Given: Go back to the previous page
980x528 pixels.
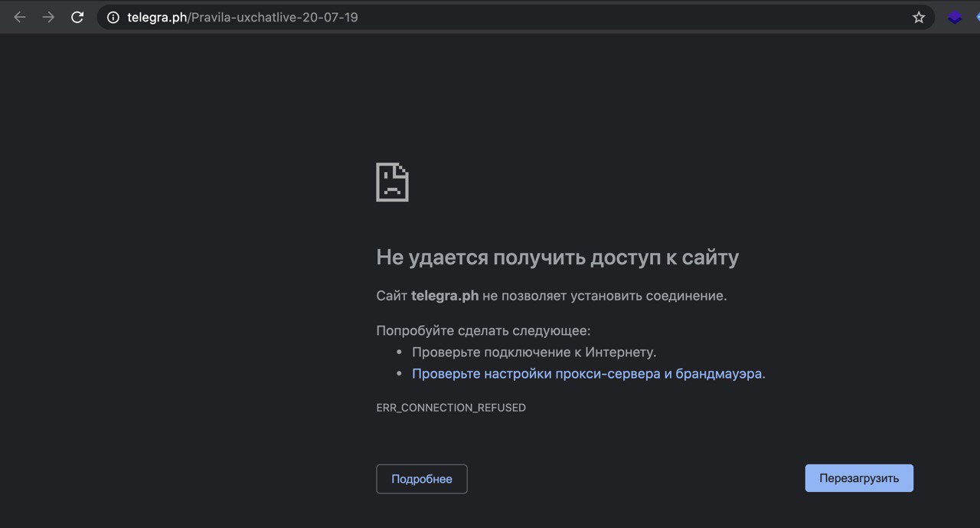Looking at the screenshot, I should [x=20, y=17].
